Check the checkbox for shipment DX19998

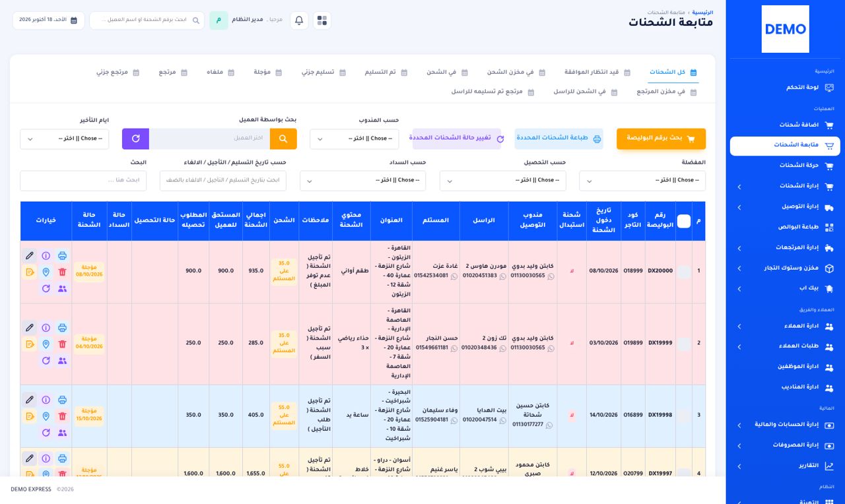pyautogui.click(x=684, y=416)
